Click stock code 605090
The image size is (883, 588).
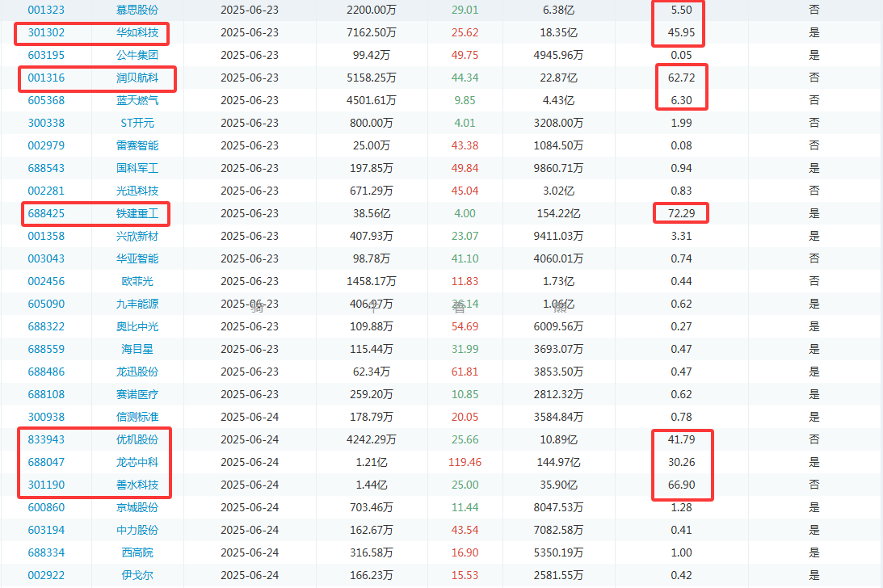pyautogui.click(x=46, y=304)
